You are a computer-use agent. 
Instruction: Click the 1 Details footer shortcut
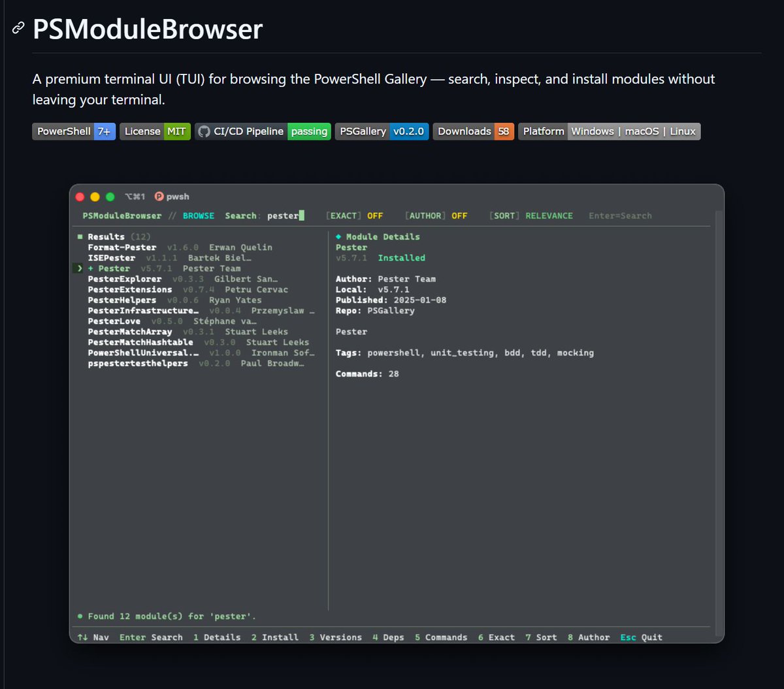pos(217,637)
